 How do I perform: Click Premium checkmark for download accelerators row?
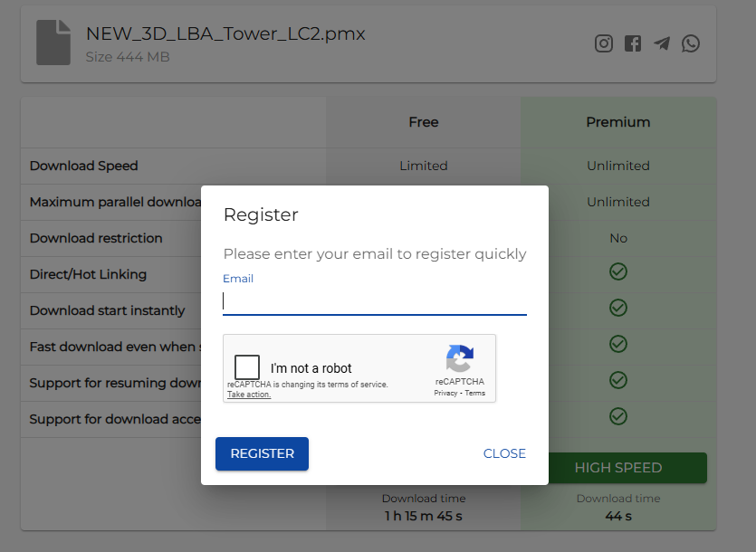click(618, 416)
